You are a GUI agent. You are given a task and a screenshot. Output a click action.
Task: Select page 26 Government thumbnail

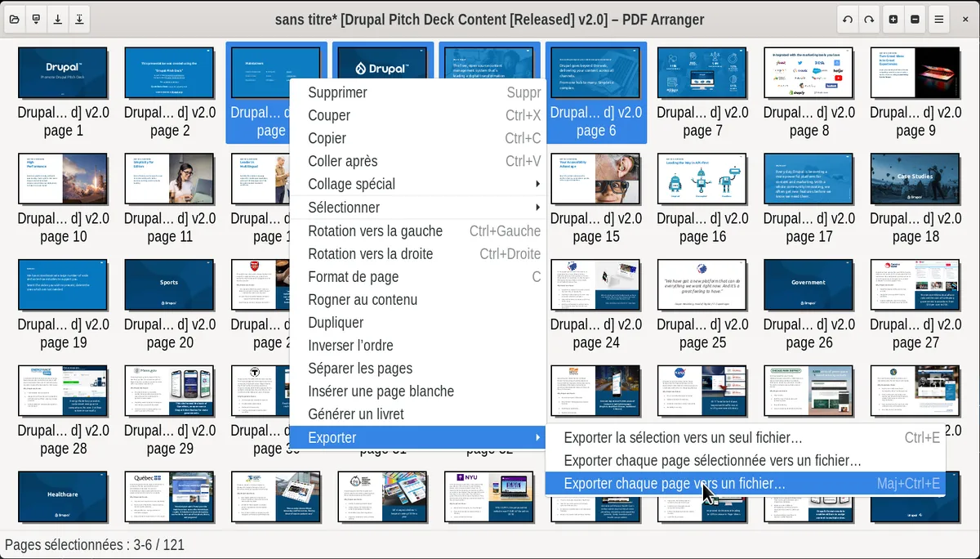click(809, 284)
